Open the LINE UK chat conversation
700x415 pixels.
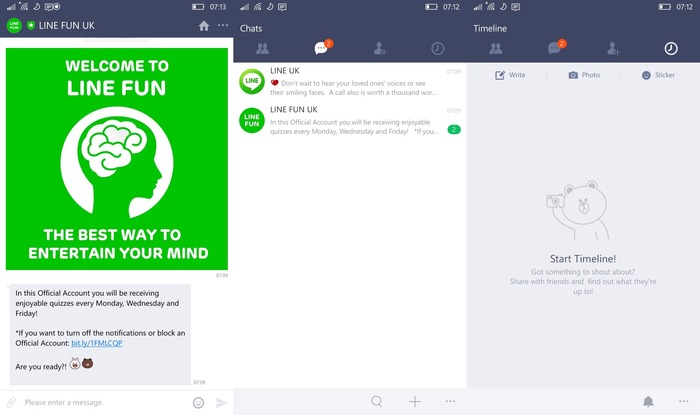tap(350, 82)
